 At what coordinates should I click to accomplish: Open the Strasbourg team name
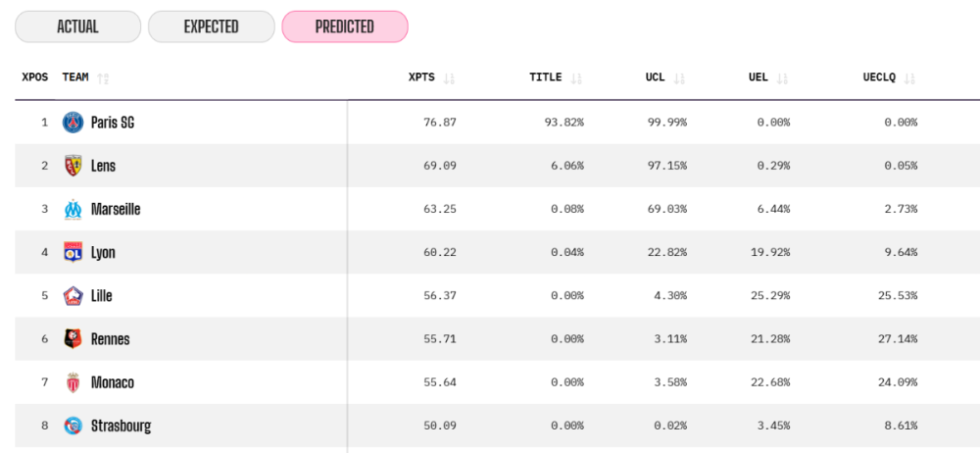click(x=121, y=426)
